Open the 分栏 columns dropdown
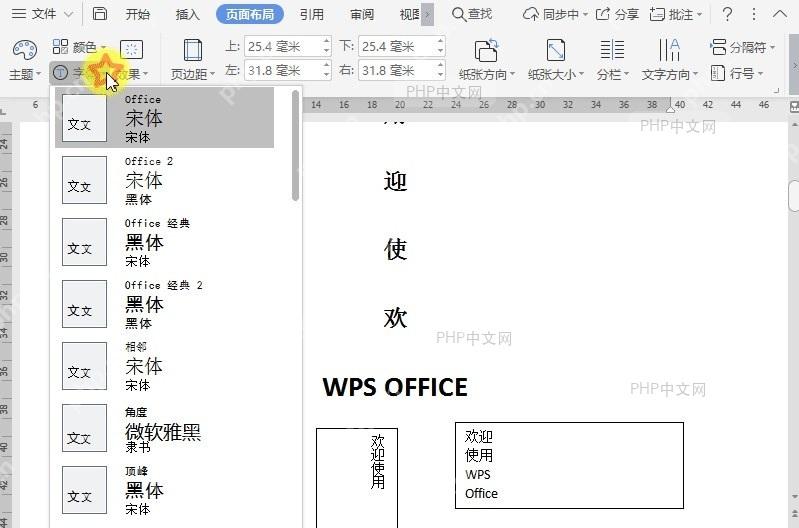Viewport: 799px width, 528px height. click(x=612, y=60)
